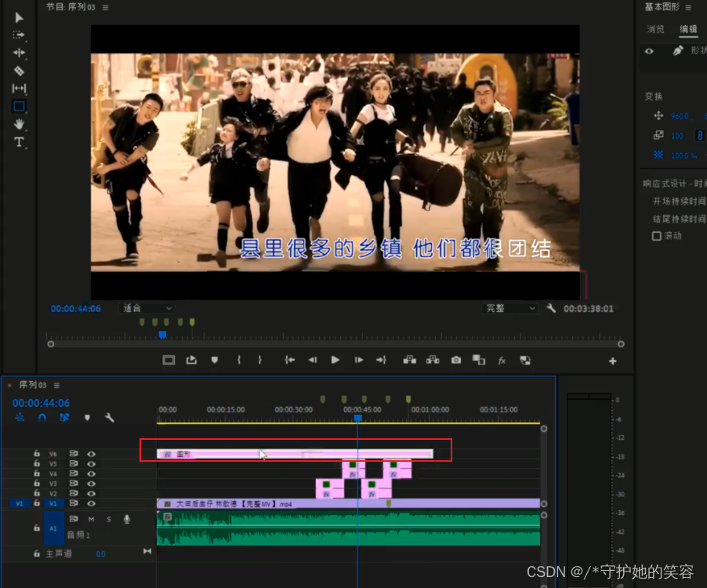Click the position value 960.0
Viewport: 707px width, 588px height.
pos(680,116)
